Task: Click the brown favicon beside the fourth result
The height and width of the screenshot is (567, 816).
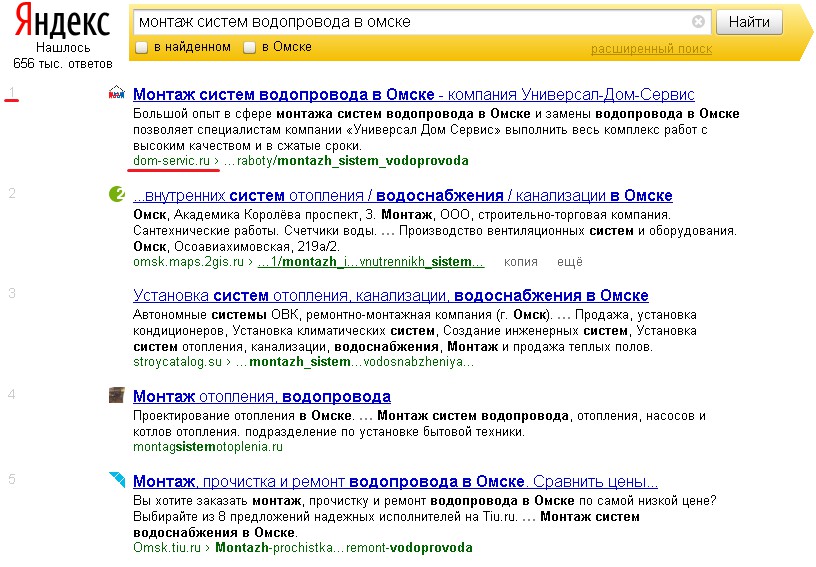Action: [x=117, y=395]
